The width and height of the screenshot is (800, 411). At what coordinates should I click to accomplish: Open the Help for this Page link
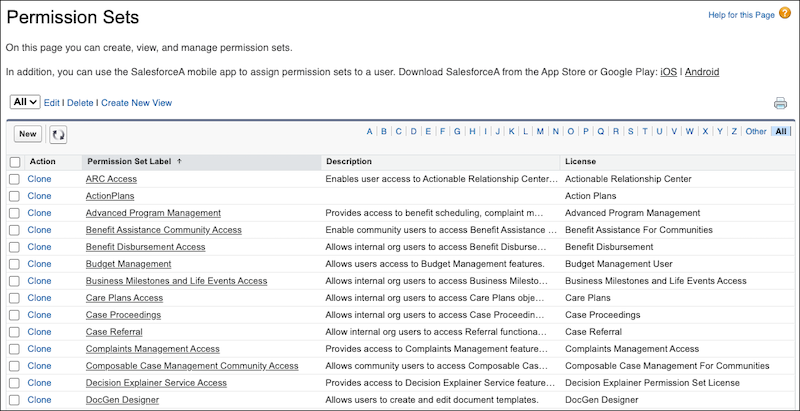coord(741,15)
